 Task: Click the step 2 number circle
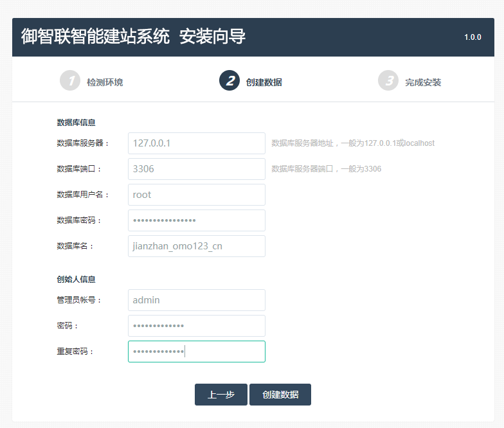point(230,80)
